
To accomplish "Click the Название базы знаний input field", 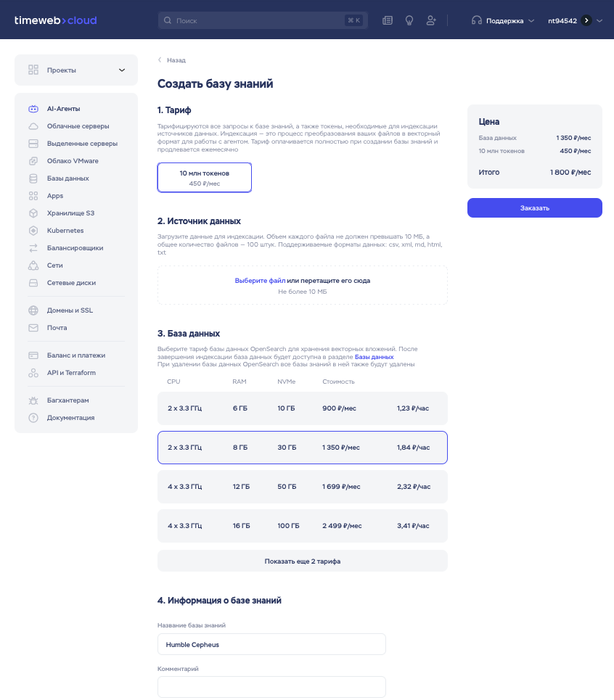I will [x=271, y=644].
